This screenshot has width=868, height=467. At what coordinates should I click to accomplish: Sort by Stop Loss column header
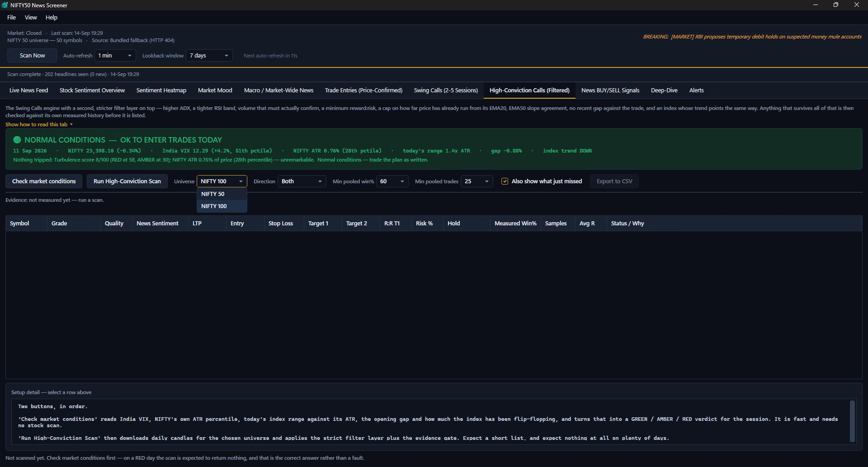coord(284,224)
